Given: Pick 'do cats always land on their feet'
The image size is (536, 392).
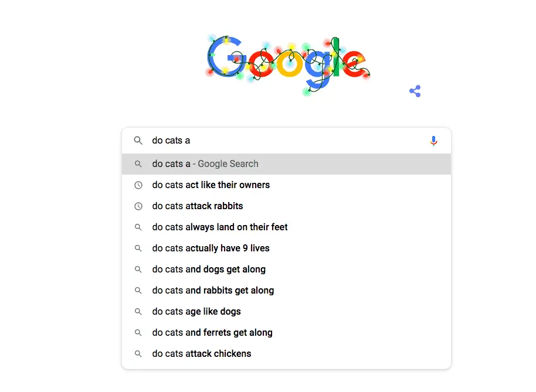Looking at the screenshot, I should click(x=286, y=227).
